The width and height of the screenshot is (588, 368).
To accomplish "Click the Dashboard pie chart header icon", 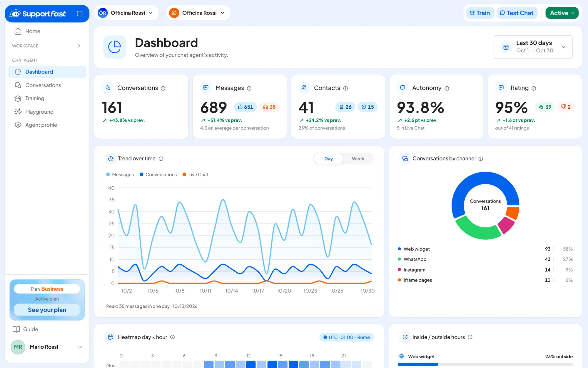I will click(x=115, y=47).
